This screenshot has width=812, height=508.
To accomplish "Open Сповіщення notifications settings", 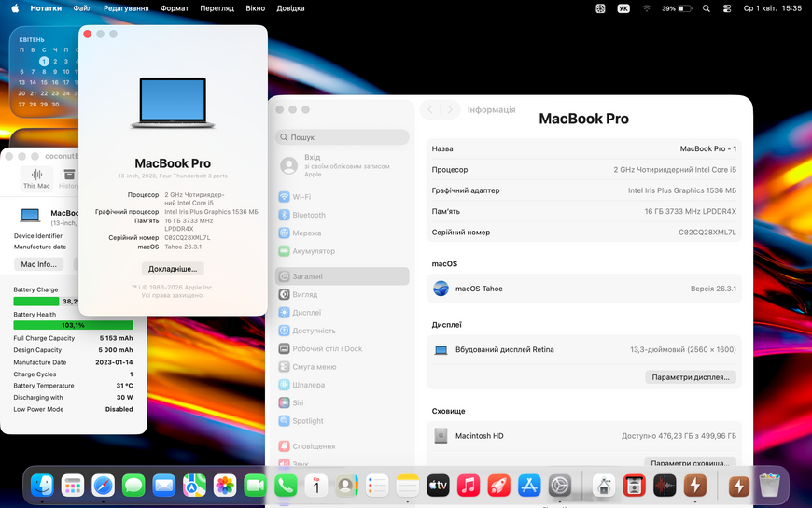I will click(342, 446).
